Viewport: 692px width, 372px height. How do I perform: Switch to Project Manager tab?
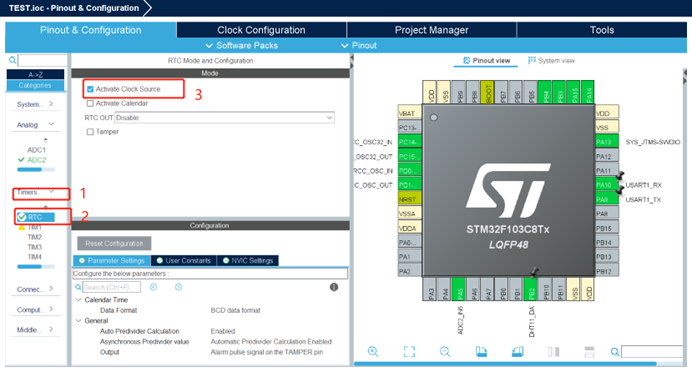[x=431, y=30]
